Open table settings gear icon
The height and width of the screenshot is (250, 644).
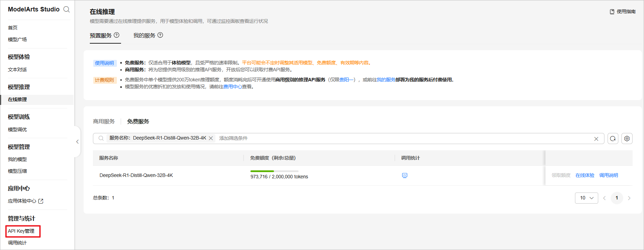coord(627,139)
